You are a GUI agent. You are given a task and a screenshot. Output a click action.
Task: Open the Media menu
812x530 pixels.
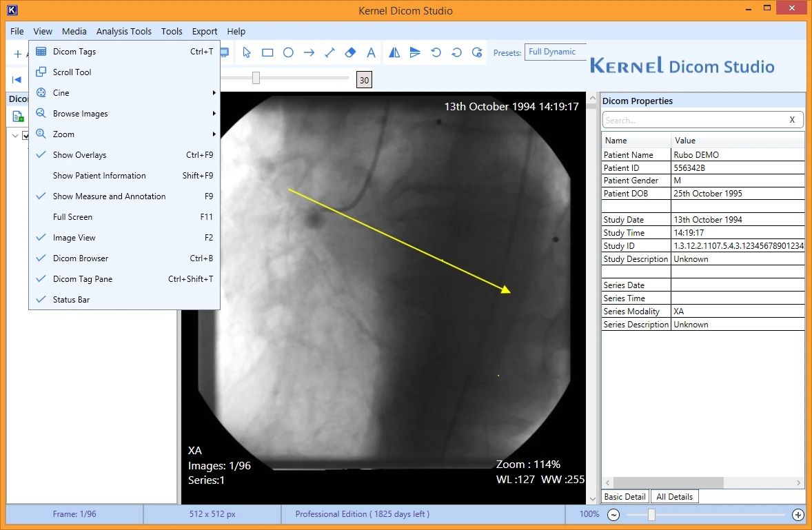(74, 31)
